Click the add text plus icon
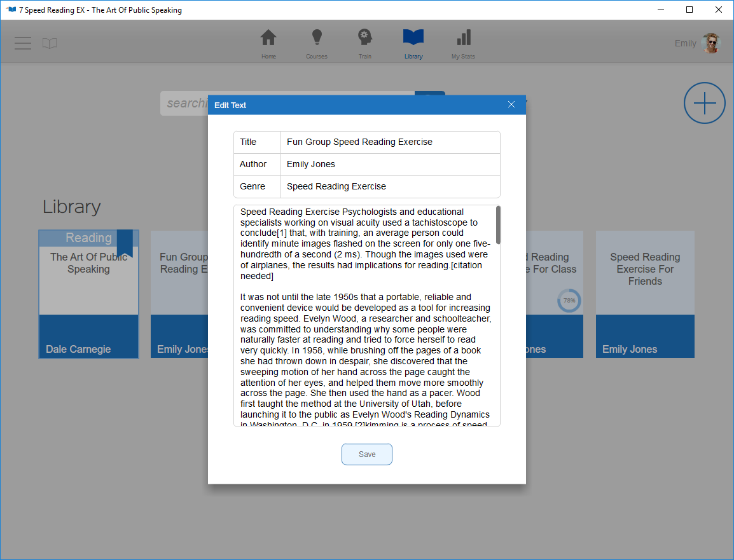 704,103
